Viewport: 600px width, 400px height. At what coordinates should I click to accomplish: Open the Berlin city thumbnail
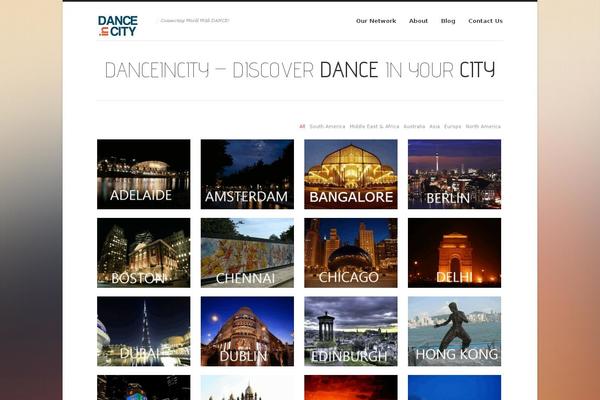454,174
